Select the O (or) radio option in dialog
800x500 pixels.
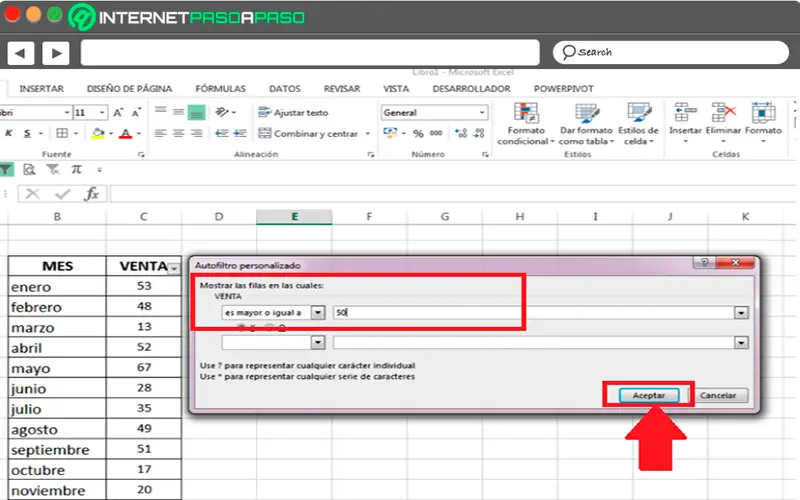[x=269, y=327]
